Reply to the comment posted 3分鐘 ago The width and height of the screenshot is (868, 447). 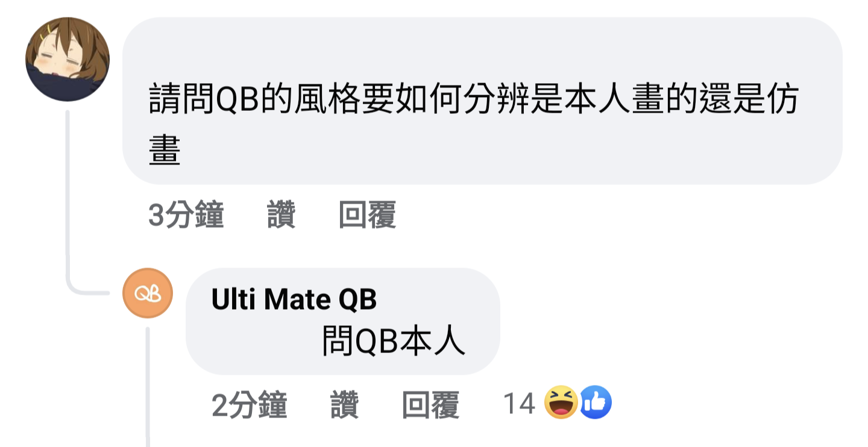367,215
